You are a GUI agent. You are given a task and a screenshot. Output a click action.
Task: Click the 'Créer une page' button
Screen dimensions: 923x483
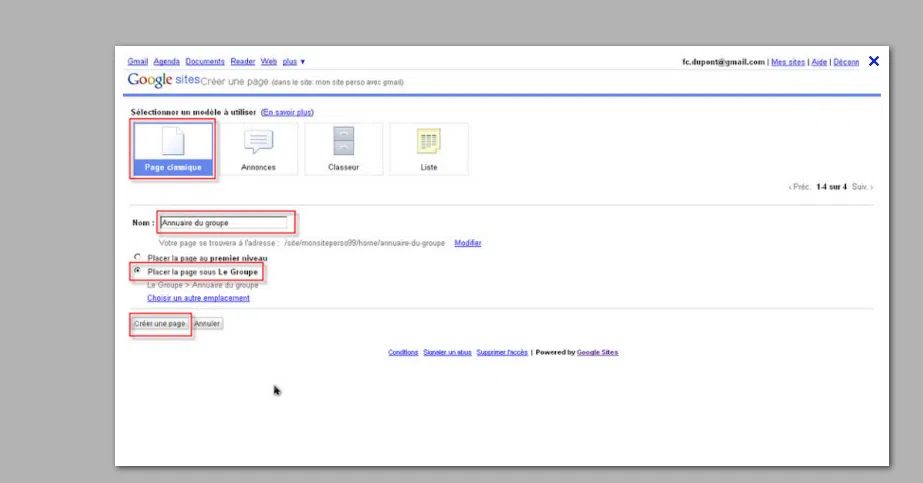160,324
